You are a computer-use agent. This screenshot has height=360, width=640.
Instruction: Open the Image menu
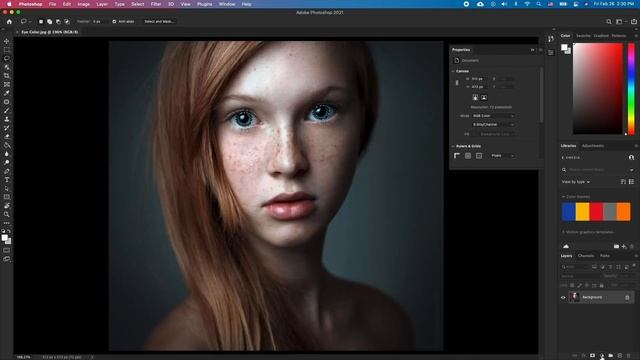pos(83,4)
